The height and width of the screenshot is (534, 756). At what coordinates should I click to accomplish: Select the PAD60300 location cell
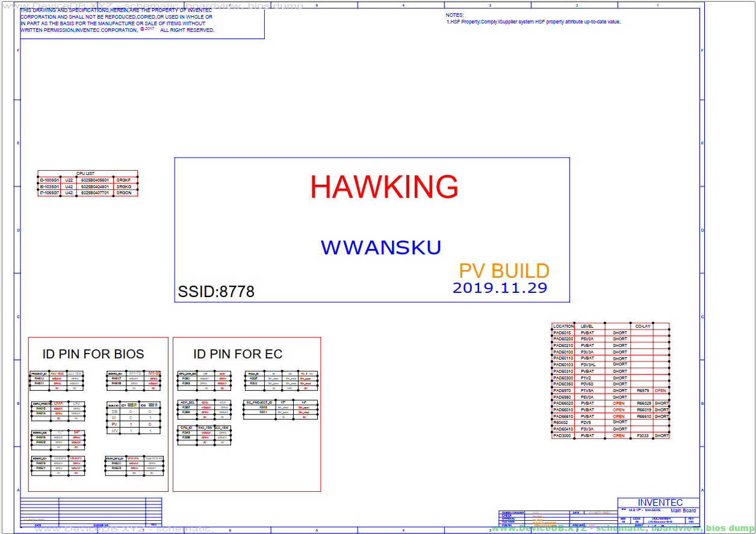563,378
